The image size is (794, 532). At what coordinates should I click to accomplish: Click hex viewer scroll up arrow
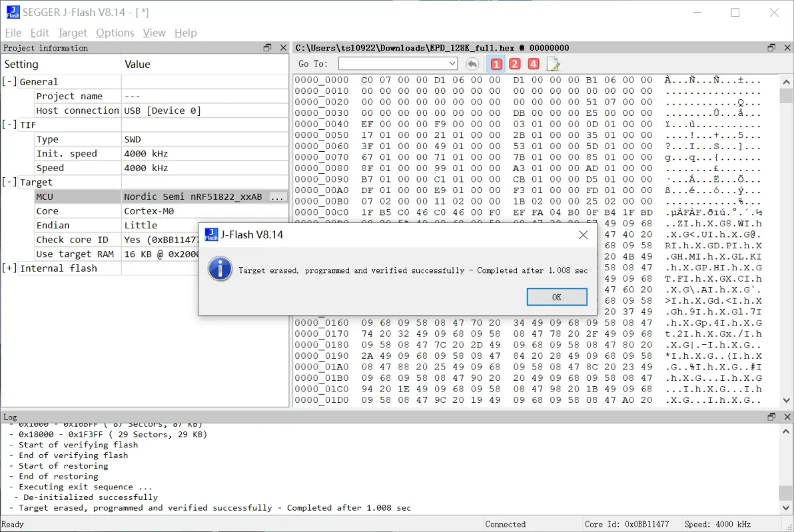pos(786,81)
